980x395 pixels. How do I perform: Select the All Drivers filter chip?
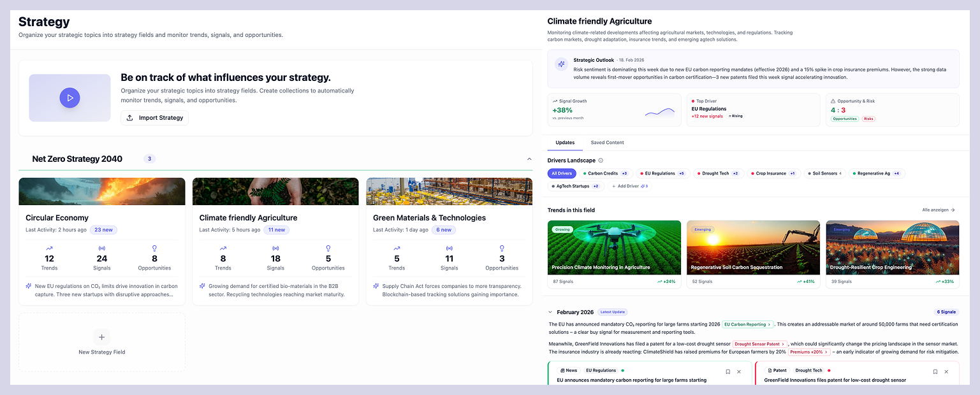click(x=561, y=173)
